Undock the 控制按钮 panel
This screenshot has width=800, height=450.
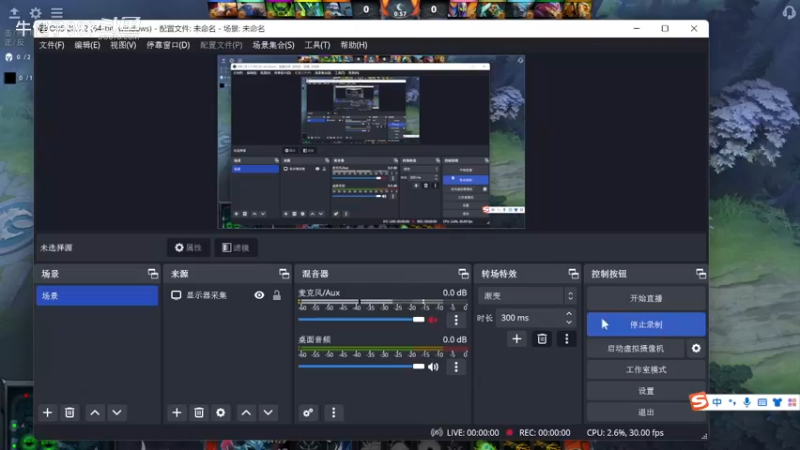(x=701, y=274)
